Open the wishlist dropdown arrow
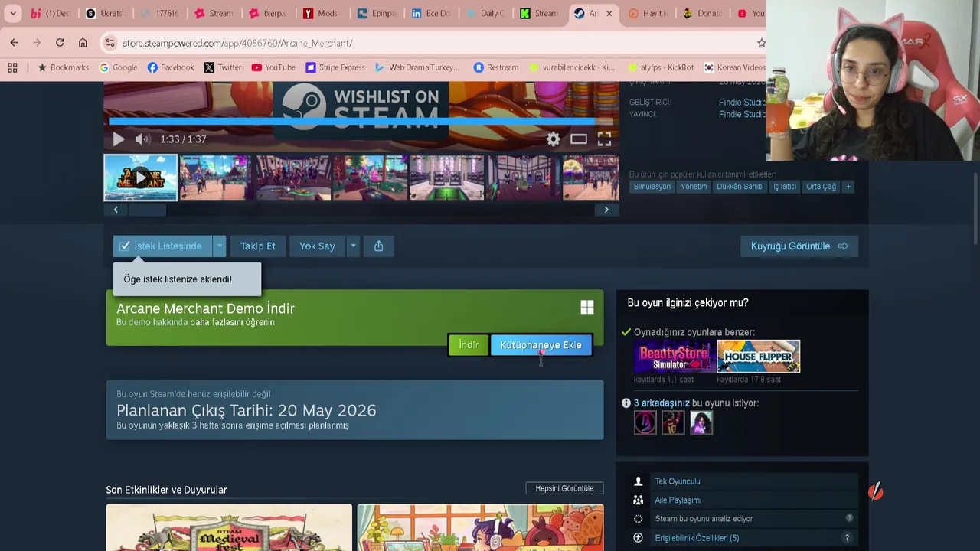 [x=219, y=246]
